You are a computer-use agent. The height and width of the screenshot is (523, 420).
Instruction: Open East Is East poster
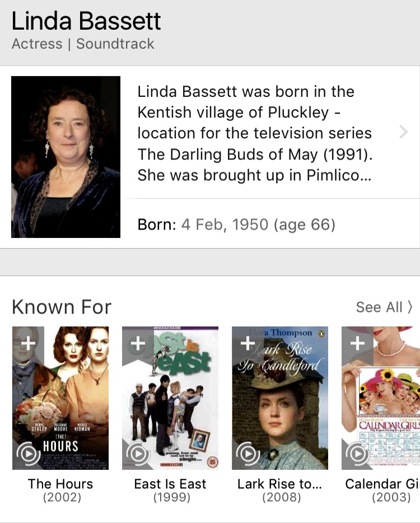coord(170,398)
